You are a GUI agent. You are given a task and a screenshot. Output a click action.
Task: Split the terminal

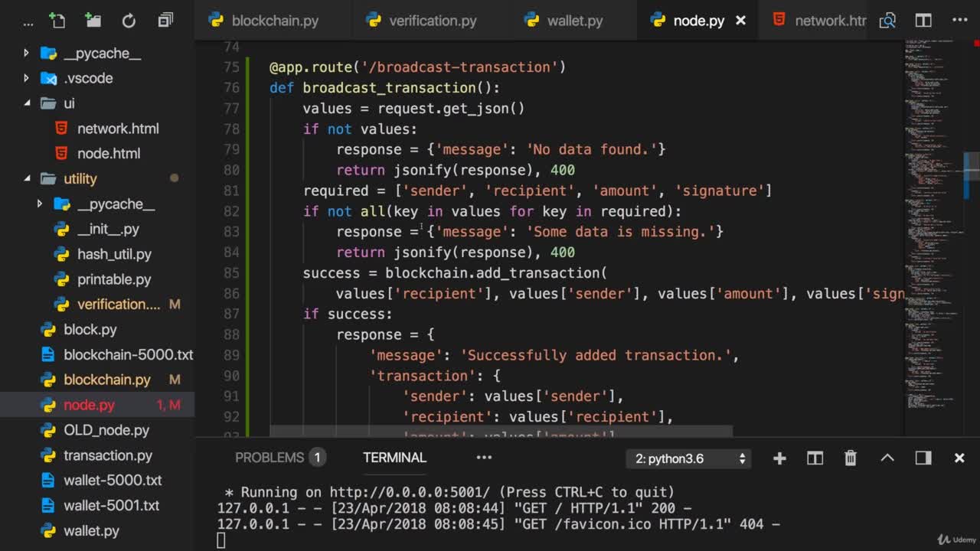click(x=815, y=458)
